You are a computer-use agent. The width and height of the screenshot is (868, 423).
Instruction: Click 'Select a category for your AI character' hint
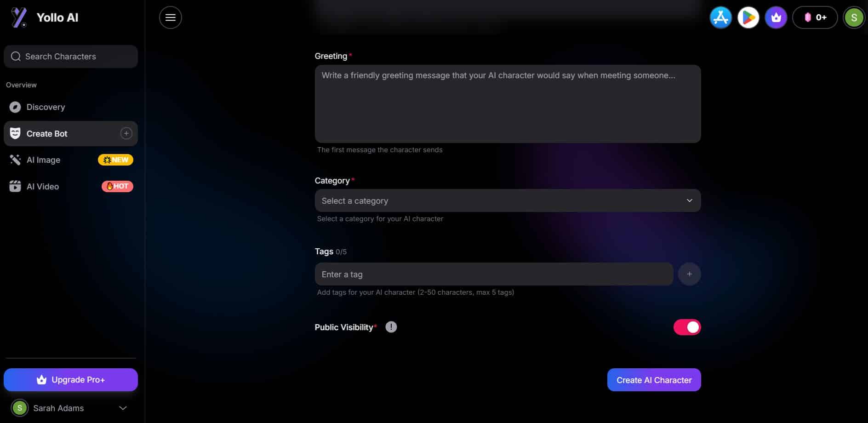(380, 219)
